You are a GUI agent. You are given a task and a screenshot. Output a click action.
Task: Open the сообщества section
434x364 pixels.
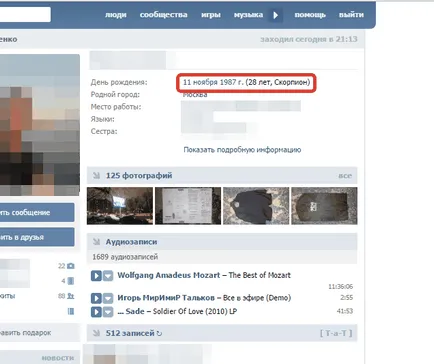tap(163, 15)
